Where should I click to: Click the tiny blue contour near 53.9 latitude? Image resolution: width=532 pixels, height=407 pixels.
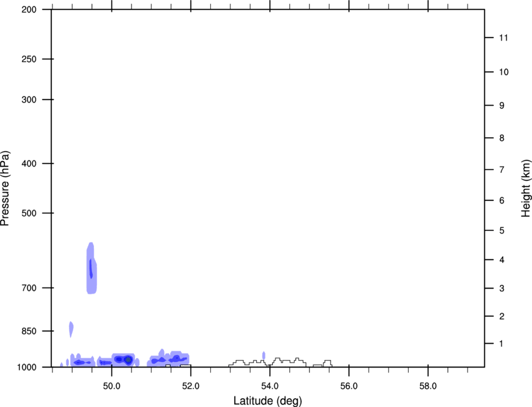[x=263, y=356]
